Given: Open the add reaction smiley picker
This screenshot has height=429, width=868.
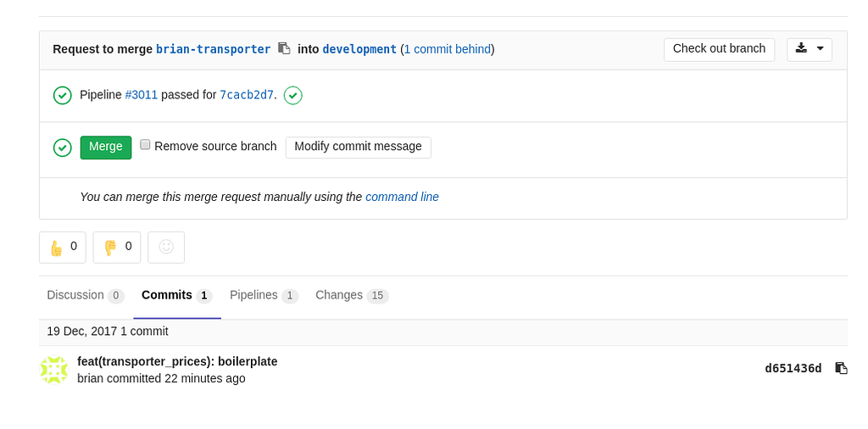Looking at the screenshot, I should pos(166,247).
